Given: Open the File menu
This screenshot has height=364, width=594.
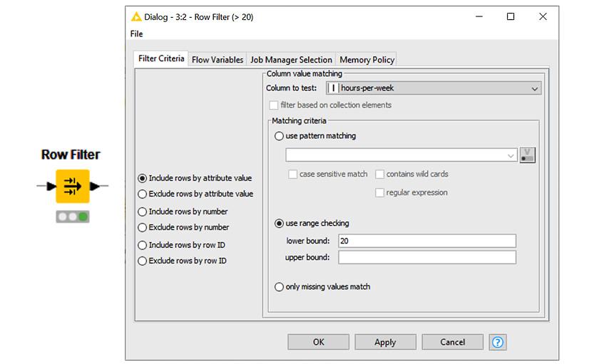Looking at the screenshot, I should (136, 33).
